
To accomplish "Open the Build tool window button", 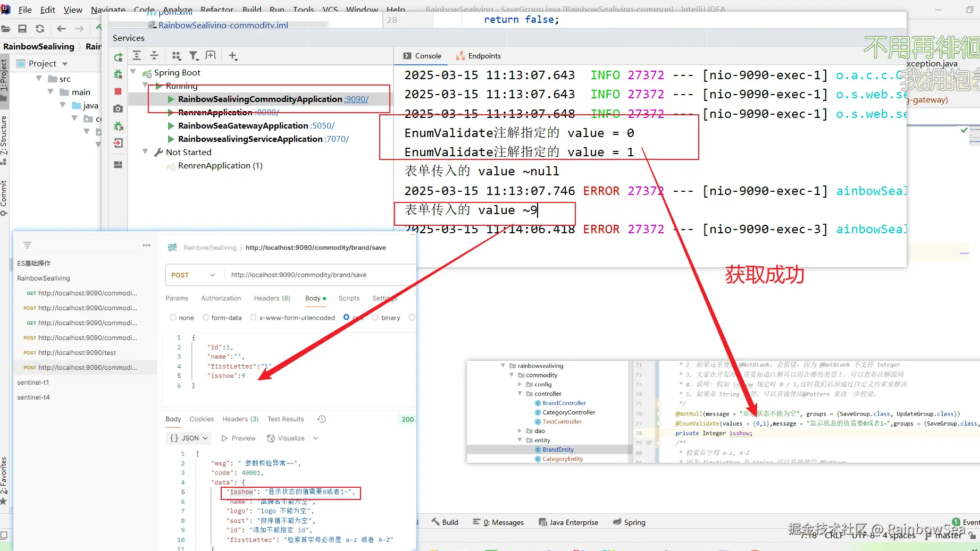I will point(445,522).
